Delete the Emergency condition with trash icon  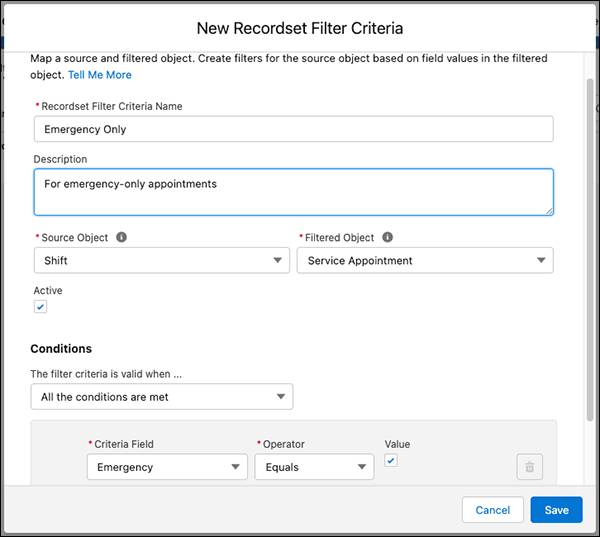(x=530, y=467)
